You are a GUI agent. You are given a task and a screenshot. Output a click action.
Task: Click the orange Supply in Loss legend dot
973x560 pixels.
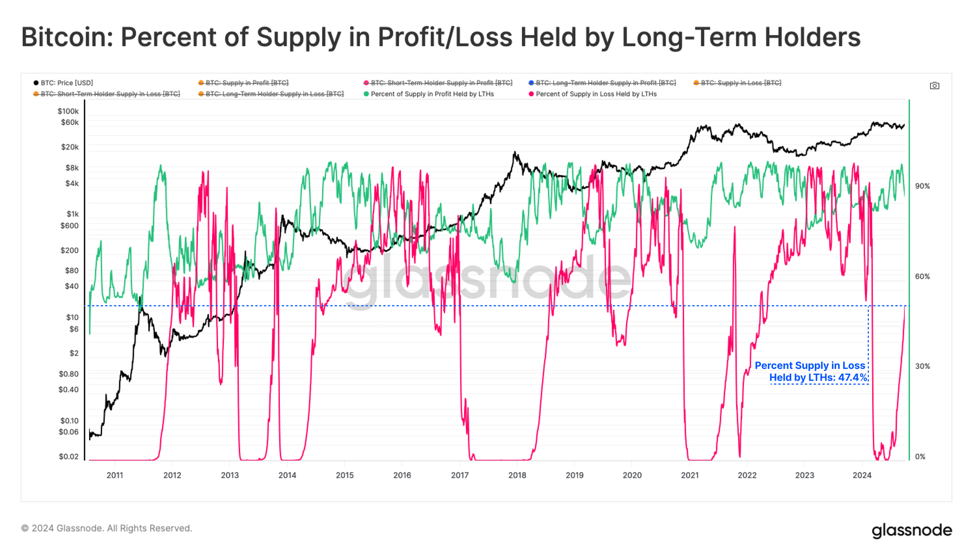coord(696,83)
